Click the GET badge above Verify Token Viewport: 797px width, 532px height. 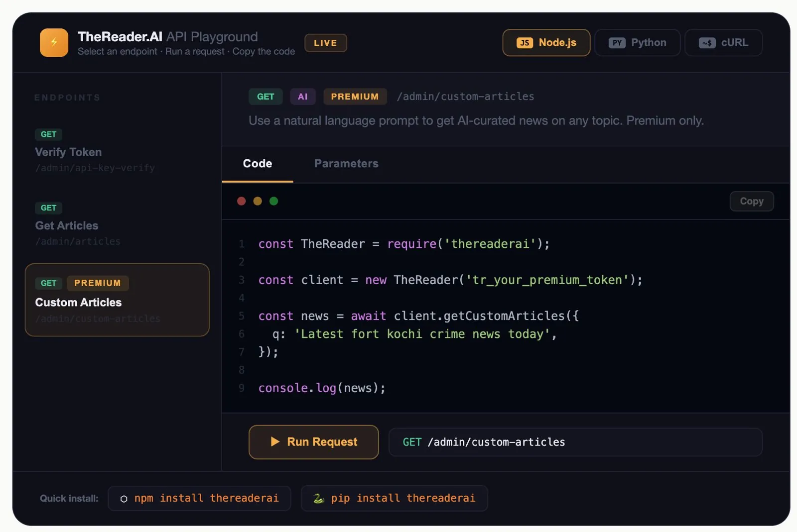[x=48, y=134]
